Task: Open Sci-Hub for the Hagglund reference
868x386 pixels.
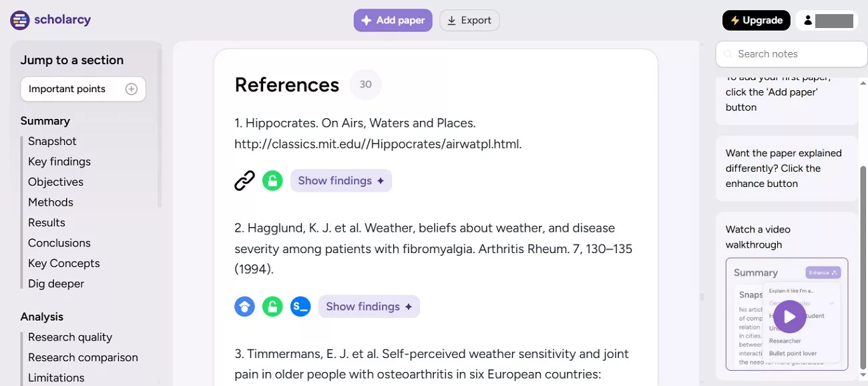Action: [300, 307]
